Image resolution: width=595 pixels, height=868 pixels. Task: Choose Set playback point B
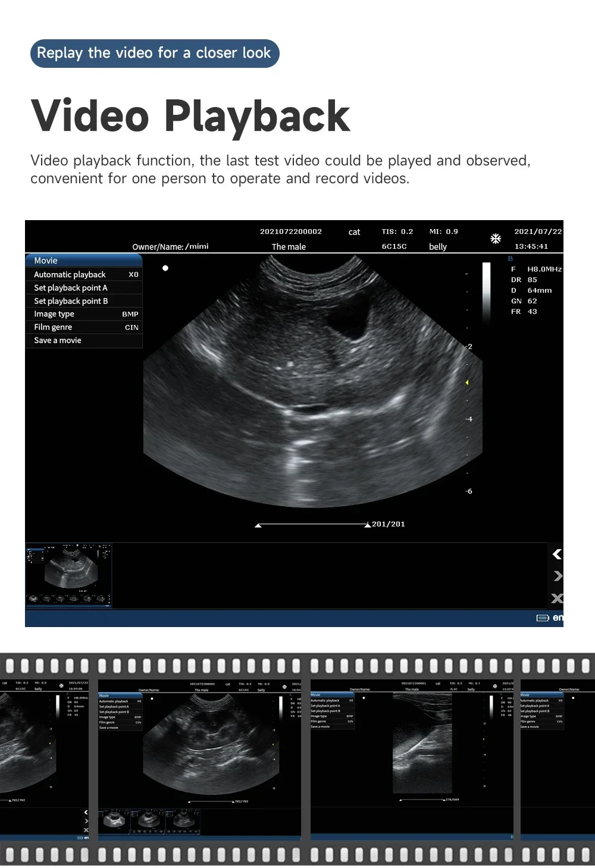84,301
